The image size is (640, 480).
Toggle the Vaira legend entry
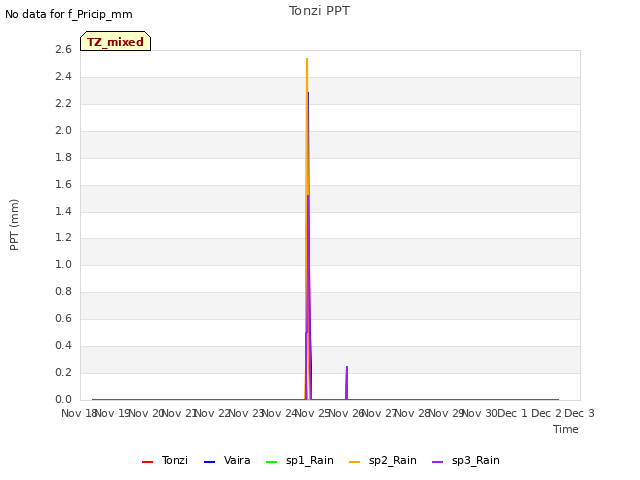[x=227, y=460]
